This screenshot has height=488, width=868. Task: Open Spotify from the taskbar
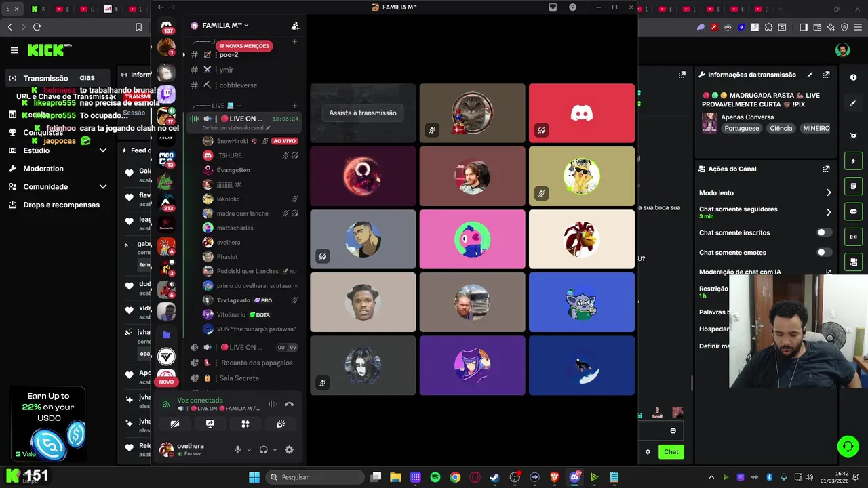coord(435,477)
